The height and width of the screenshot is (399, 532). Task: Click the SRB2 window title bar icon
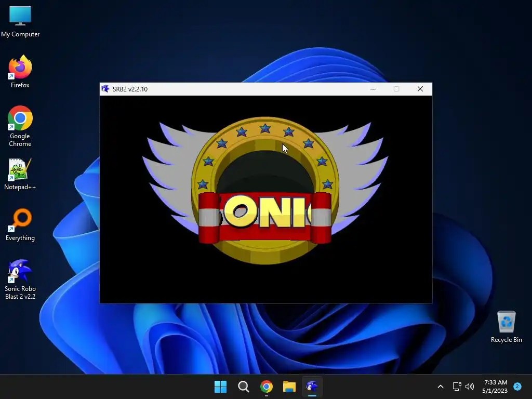click(105, 89)
